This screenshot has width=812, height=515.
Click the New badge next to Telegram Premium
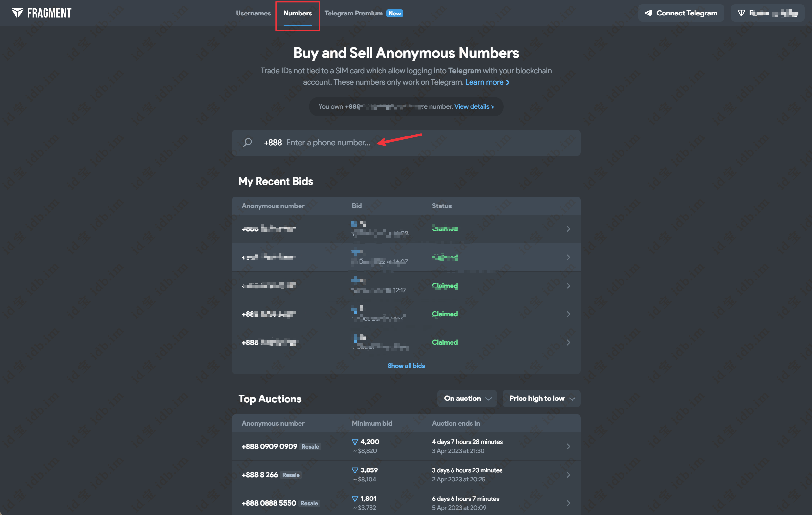(394, 14)
